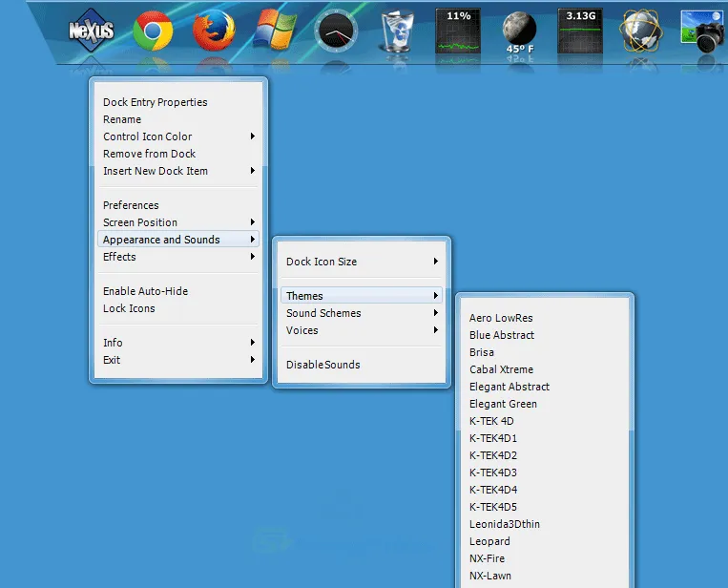Screen dimensions: 728x588
Task: Open Preferences from the menu
Action: point(178,205)
